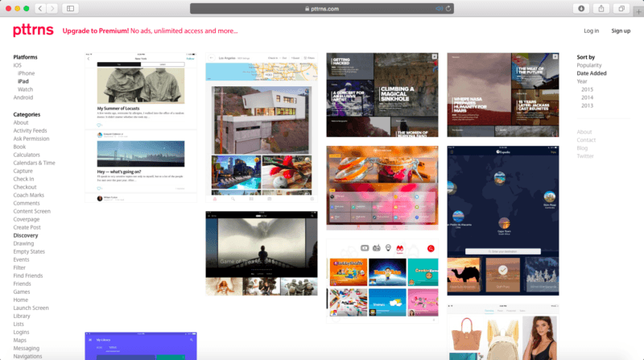Click the Safari Share icon

(x=601, y=8)
